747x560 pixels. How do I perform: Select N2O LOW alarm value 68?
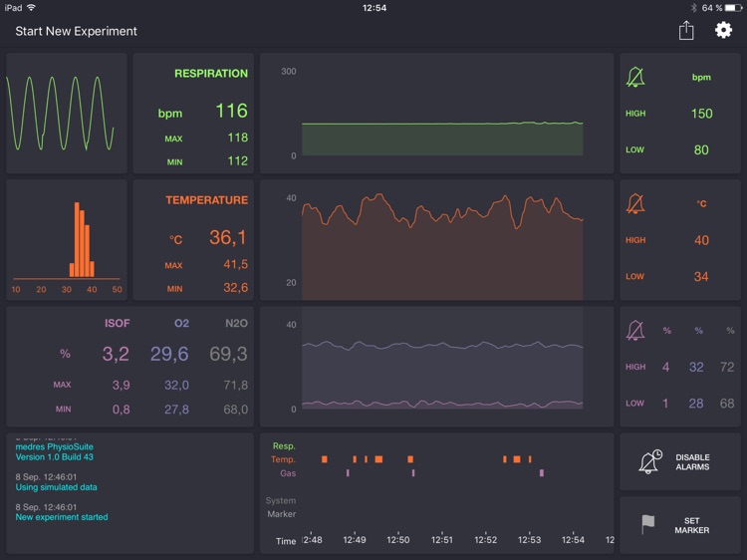pos(727,404)
